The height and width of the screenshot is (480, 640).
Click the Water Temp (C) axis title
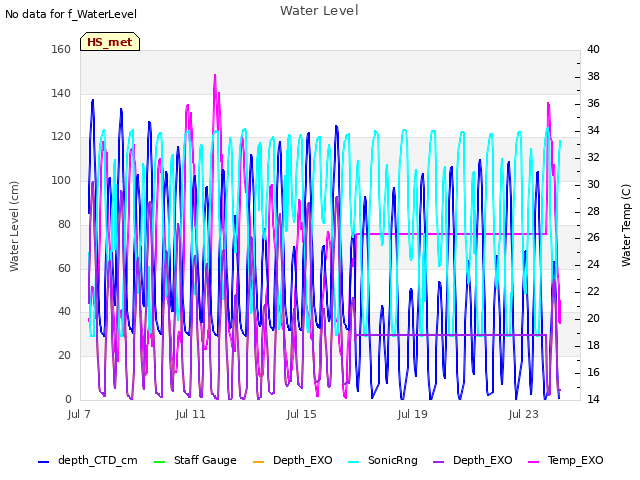coord(626,225)
